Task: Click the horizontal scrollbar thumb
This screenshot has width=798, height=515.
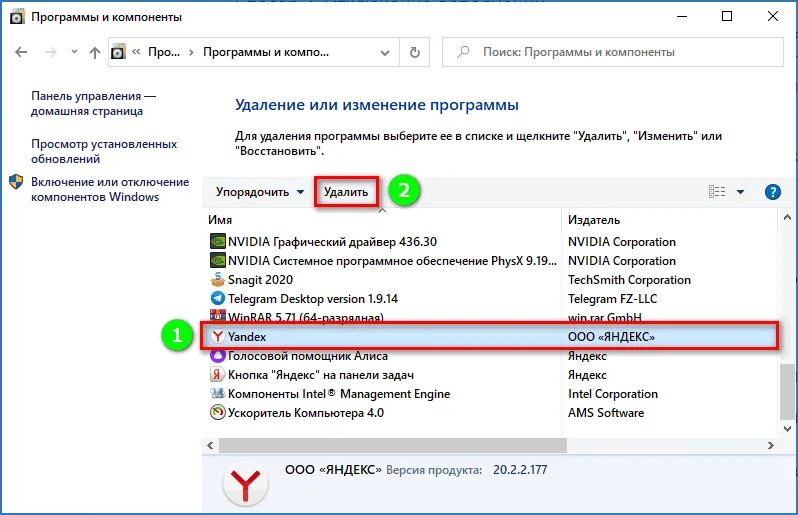Action: point(392,445)
